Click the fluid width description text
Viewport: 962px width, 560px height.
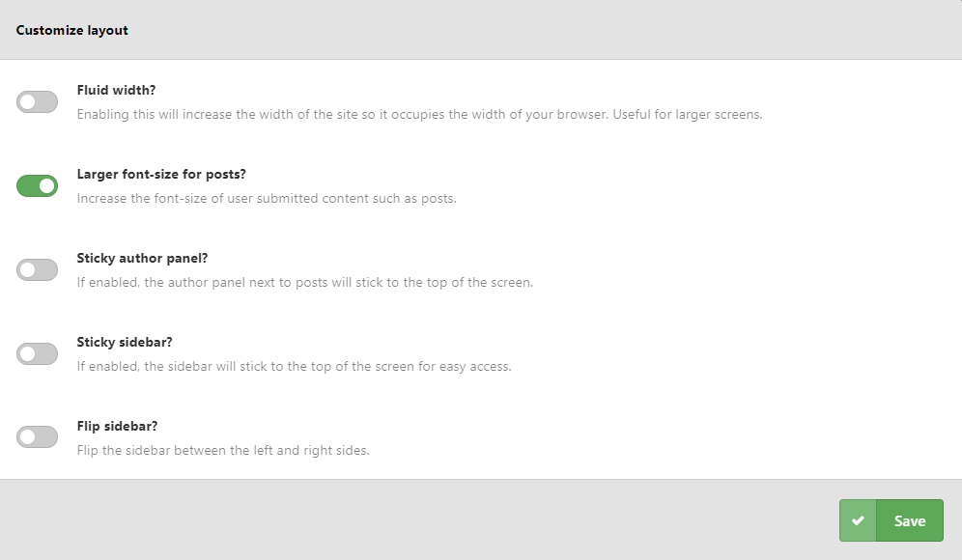(420, 114)
